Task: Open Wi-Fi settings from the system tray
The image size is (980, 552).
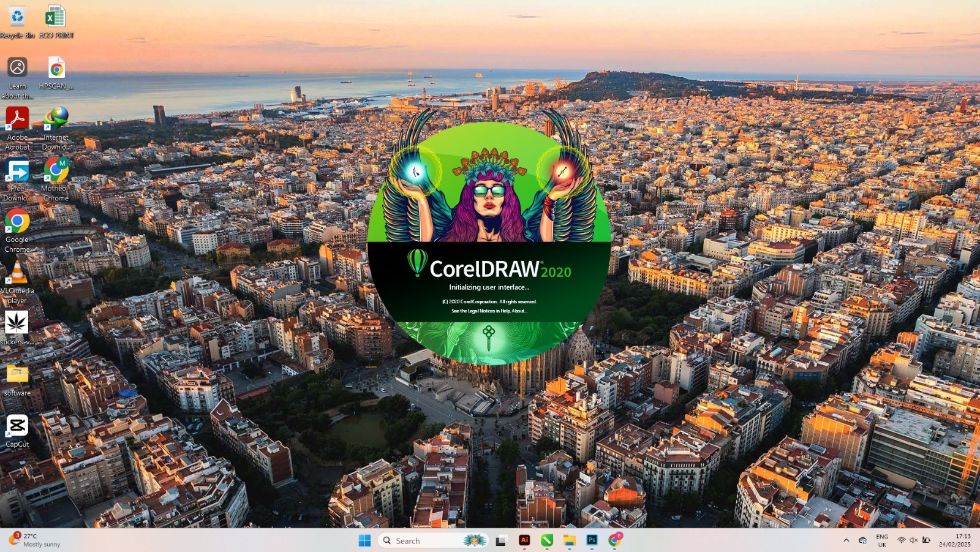Action: (x=902, y=540)
